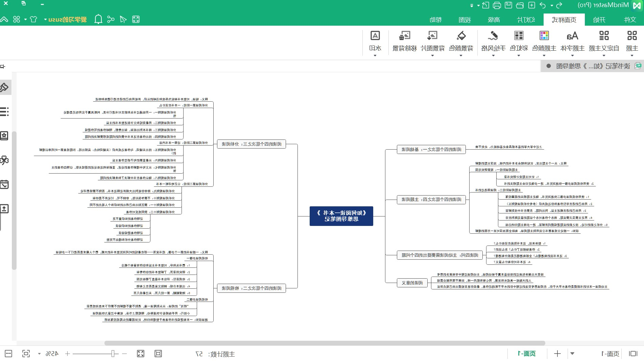Image resolution: width=644 pixels, height=361 pixels.
Task: Click the shirt skin icon
Action: (x=33, y=19)
